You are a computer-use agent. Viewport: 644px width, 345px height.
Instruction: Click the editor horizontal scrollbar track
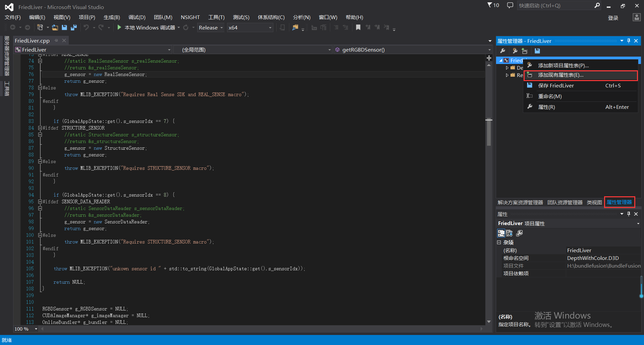pos(262,329)
